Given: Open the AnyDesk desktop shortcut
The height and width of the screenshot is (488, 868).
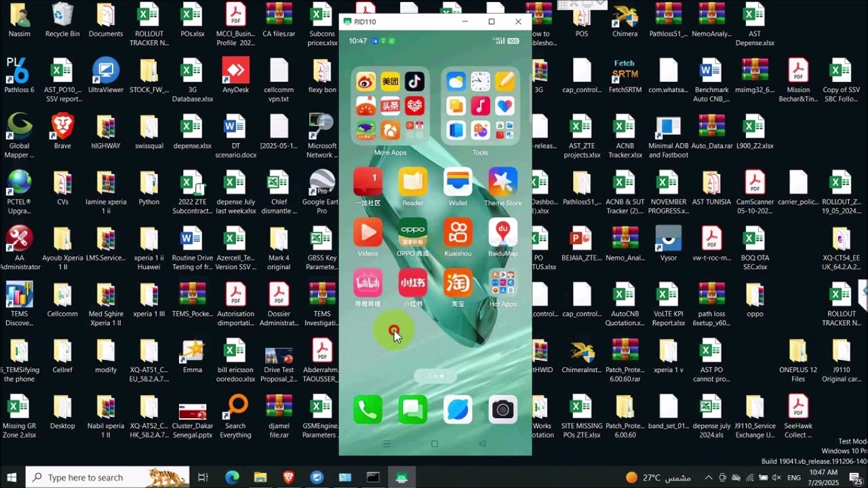Looking at the screenshot, I should pyautogui.click(x=236, y=75).
